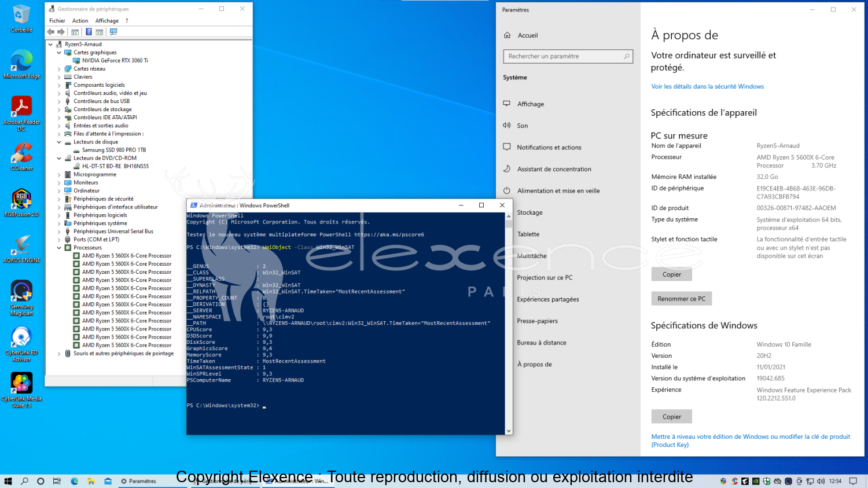Open Microsoft Edge desktop shortcut
Image resolution: width=868 pixels, height=488 pixels.
coord(21,64)
